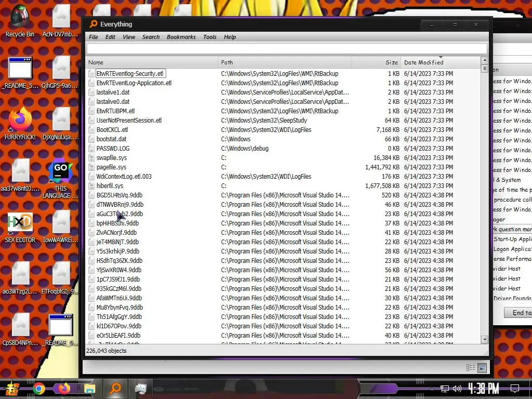The image size is (532, 399).
Task: Switch to details view in the bottom window
Action: (471, 368)
